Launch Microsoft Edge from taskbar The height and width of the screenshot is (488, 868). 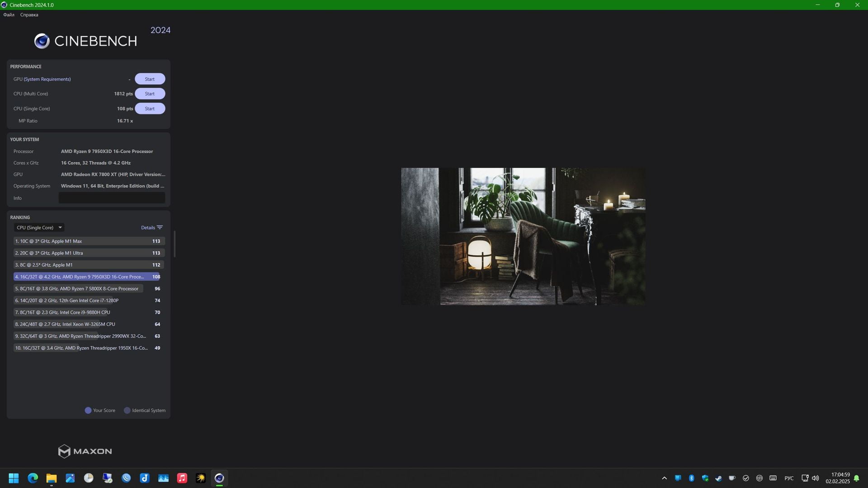(33, 478)
